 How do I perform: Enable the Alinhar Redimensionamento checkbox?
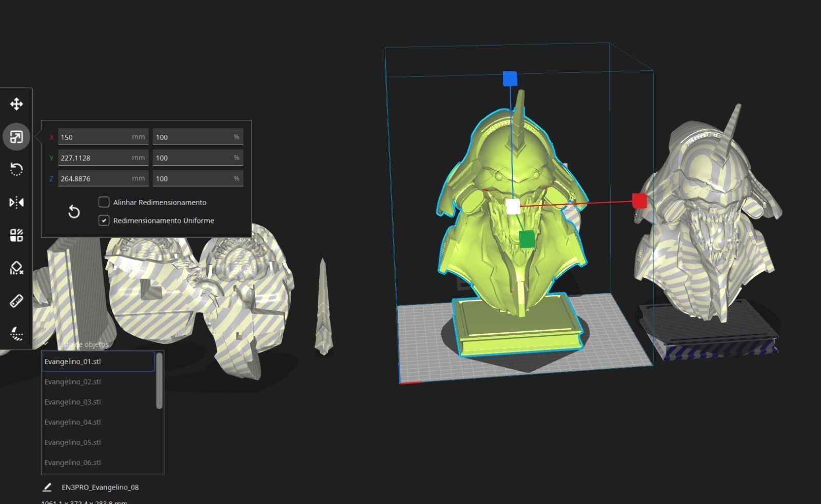coord(104,202)
